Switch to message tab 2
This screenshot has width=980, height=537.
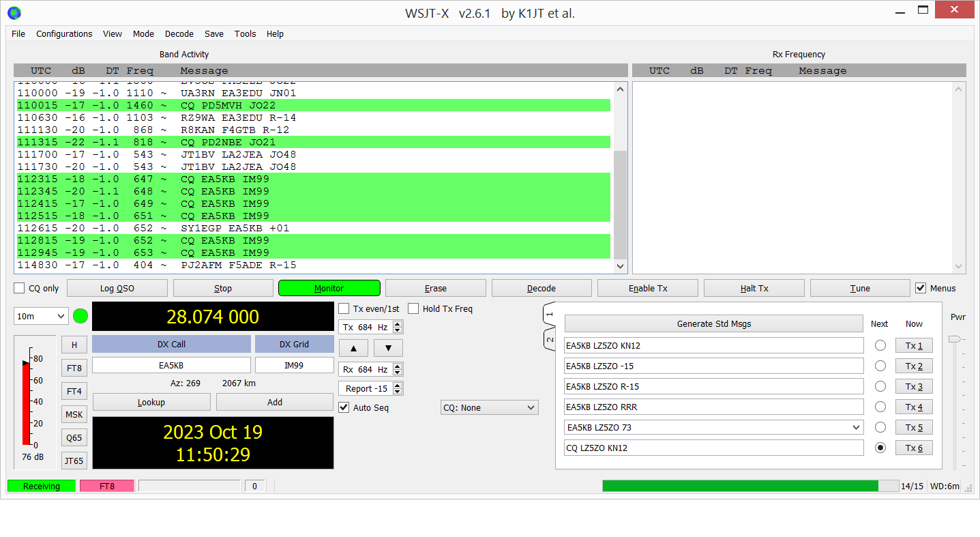point(550,339)
